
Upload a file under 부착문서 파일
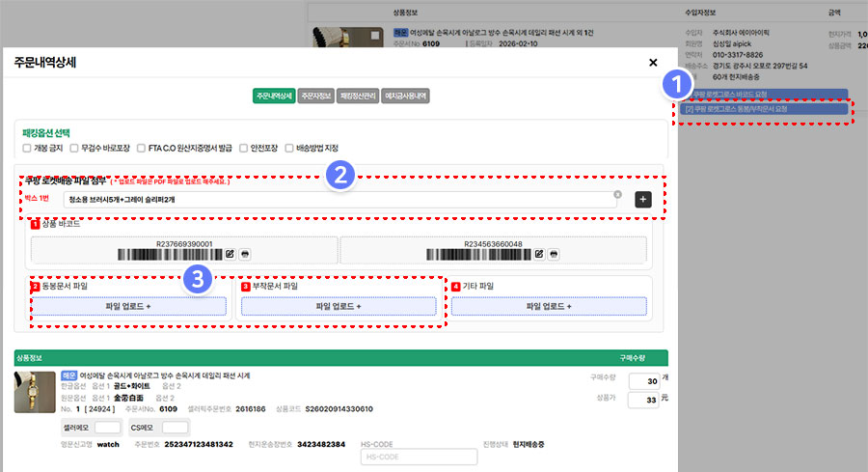(x=339, y=306)
